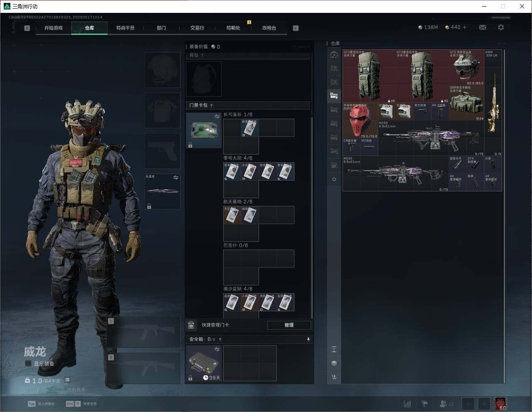Click the lock on the safe box
Screen dimensions: 532x412
[x=190, y=378]
